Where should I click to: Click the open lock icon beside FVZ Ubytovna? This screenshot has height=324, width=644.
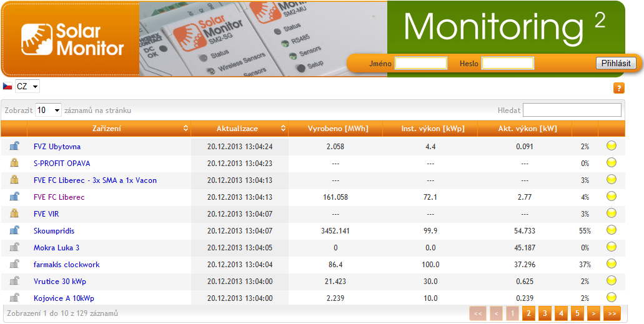pyautogui.click(x=14, y=147)
